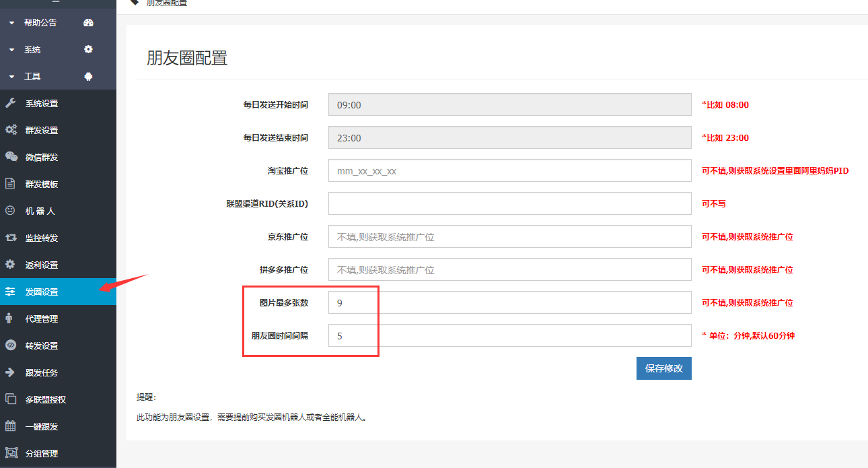Click the wrench icon for 系统设置
This screenshot has height=468, width=868.
10,104
